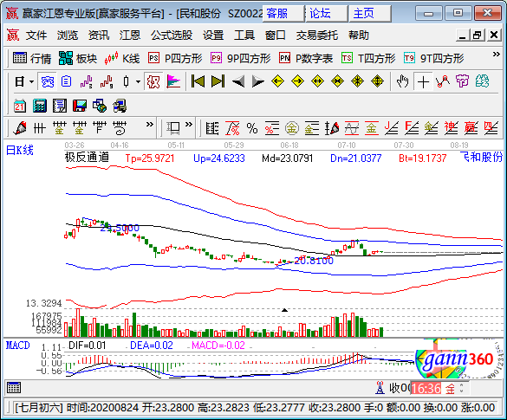Click the blue document list icon
The height and width of the screenshot is (420, 507).
point(66,81)
